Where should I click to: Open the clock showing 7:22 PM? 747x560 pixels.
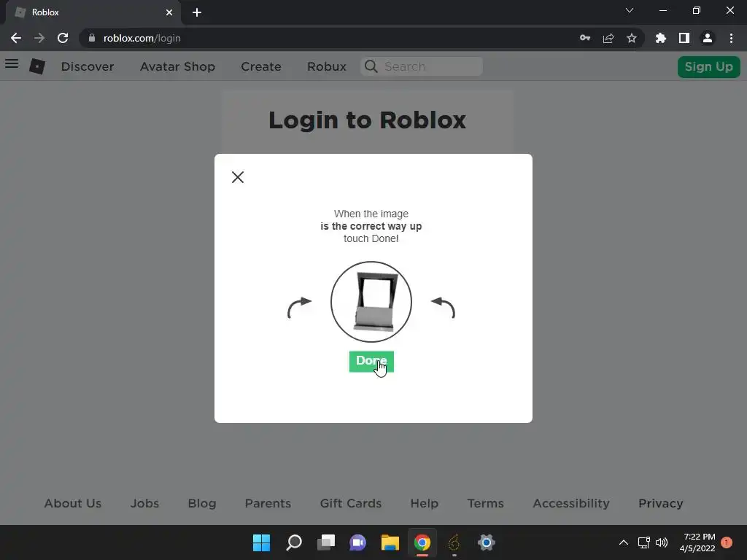coord(697,542)
